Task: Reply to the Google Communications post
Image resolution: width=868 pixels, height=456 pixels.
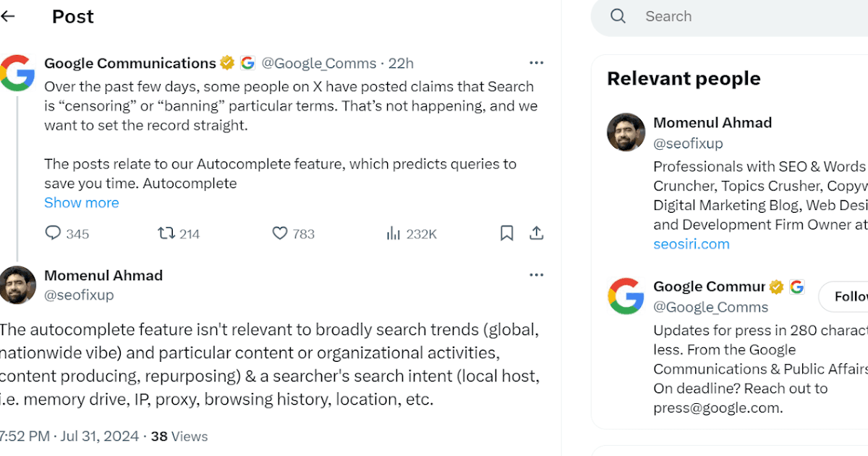Action: [54, 233]
